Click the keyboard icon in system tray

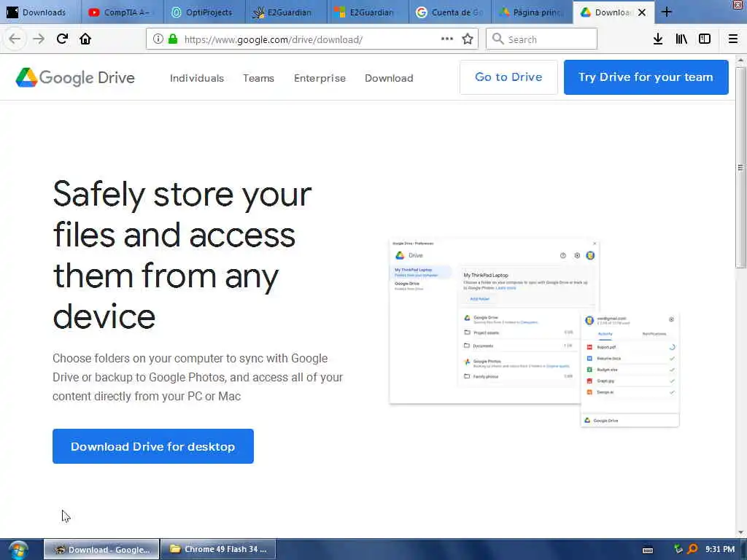(648, 550)
